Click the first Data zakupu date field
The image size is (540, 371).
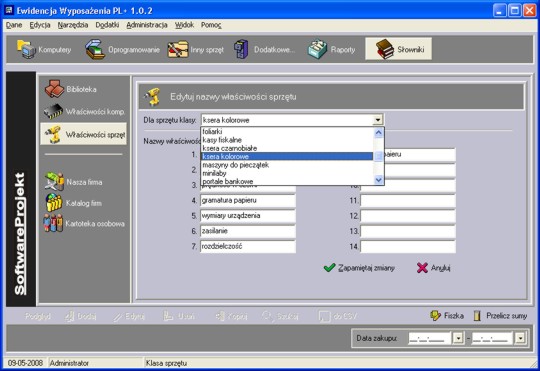(430, 338)
